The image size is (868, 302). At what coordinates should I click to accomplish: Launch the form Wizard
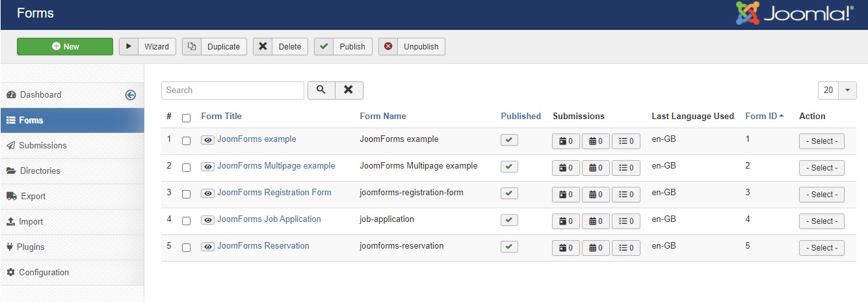(x=147, y=46)
